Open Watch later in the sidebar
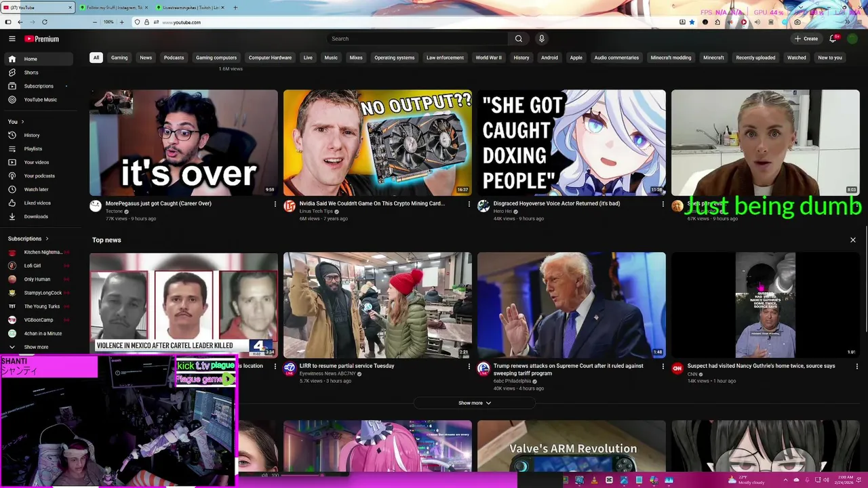 pos(37,189)
